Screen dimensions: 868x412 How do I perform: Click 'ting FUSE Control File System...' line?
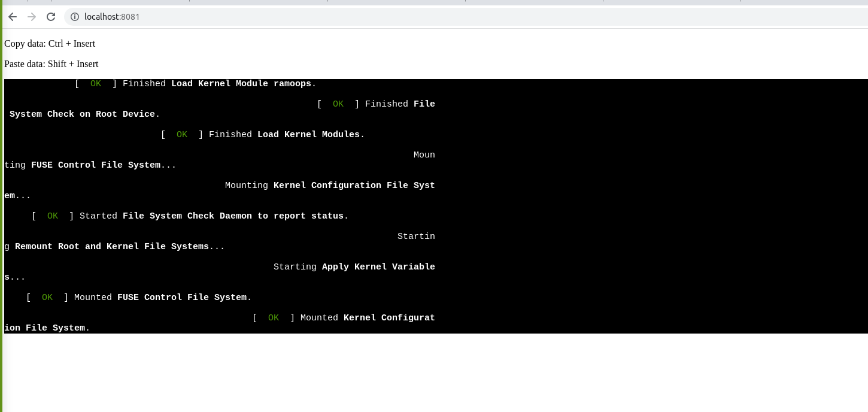[x=90, y=165]
